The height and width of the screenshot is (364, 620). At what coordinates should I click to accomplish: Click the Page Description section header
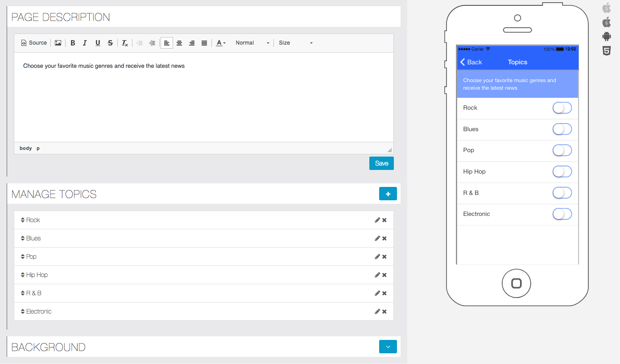point(61,17)
